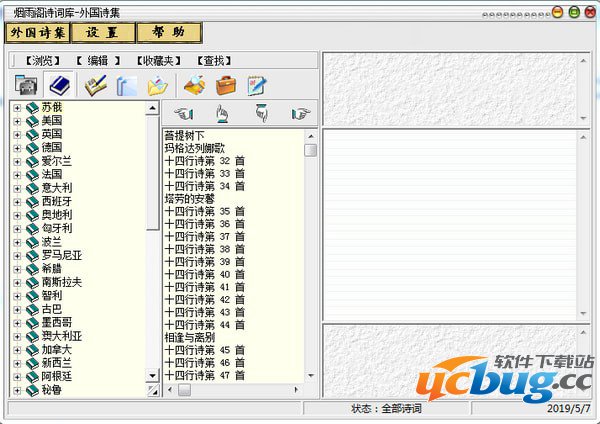Click the right-pointing hand navigation icon
600x424 pixels.
299,113
